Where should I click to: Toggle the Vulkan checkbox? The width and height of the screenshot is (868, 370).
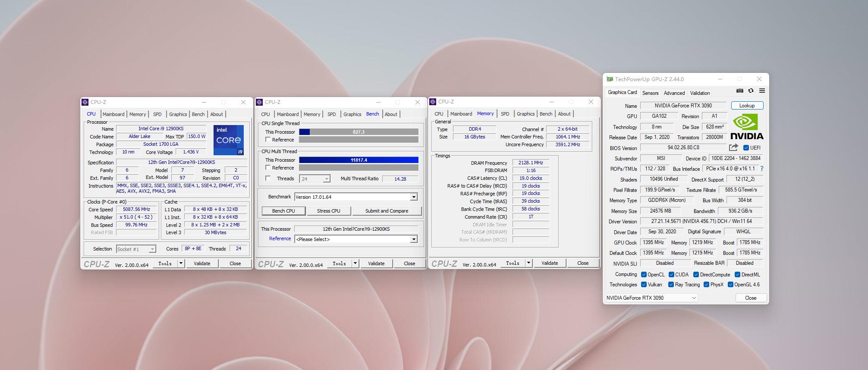[644, 284]
